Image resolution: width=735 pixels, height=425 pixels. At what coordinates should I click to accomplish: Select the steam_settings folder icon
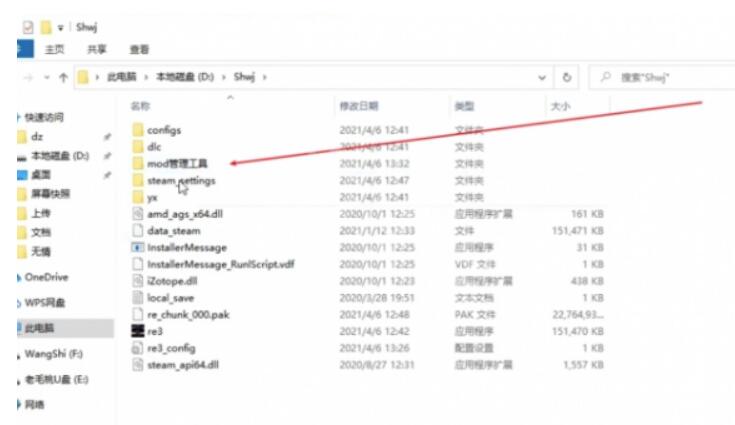(x=137, y=180)
